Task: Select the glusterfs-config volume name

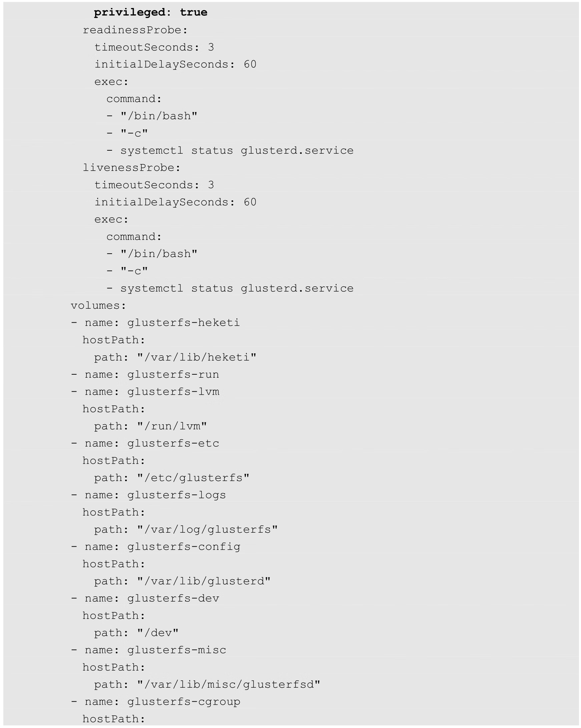Action: coord(183,547)
